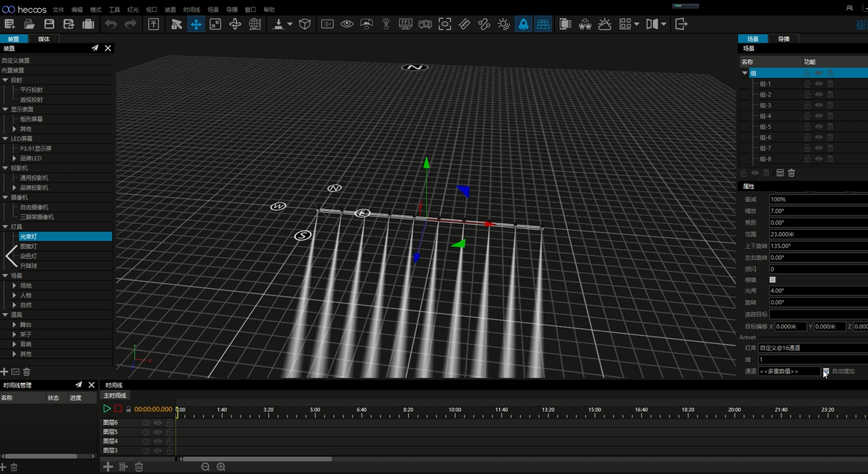Click the 3D cube view icon
Screen dimensions: 868x474
[305, 24]
